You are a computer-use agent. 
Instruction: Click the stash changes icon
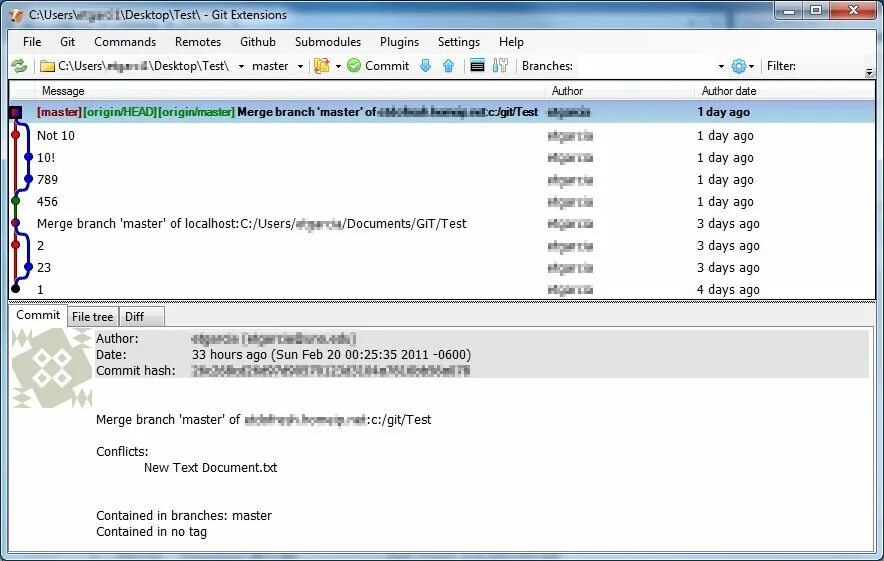click(322, 65)
